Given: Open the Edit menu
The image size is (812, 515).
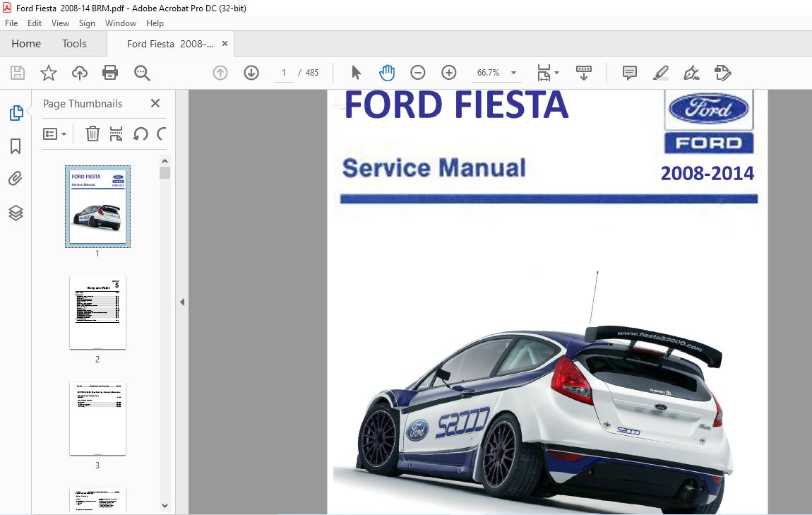Looking at the screenshot, I should click(34, 23).
